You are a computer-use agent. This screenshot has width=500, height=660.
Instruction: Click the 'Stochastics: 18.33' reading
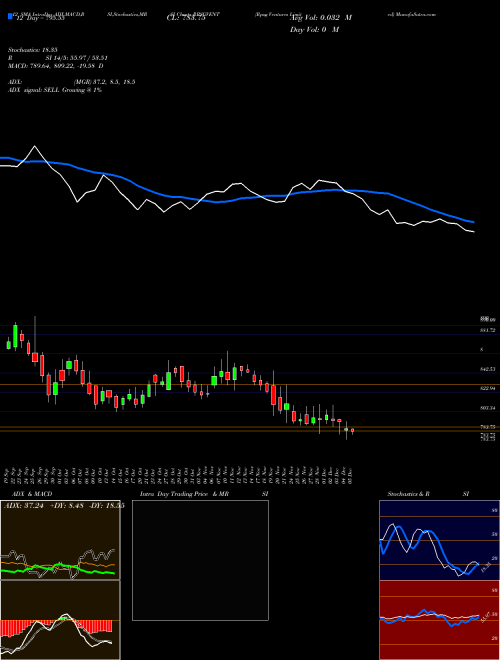(x=35, y=50)
